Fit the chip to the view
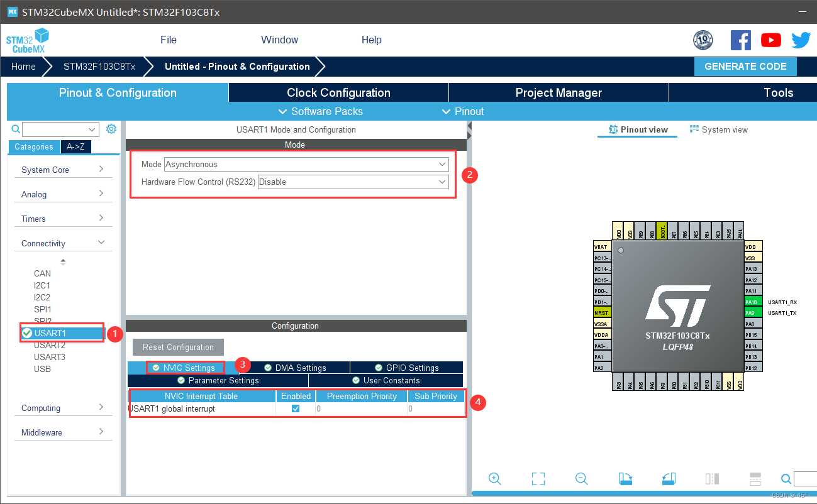 pos(538,479)
